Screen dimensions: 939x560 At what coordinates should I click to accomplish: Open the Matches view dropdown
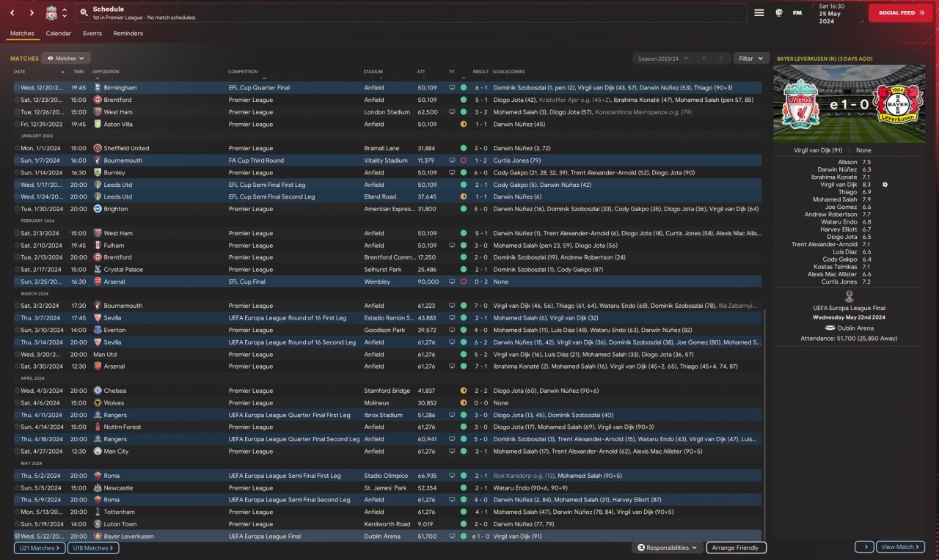(66, 58)
